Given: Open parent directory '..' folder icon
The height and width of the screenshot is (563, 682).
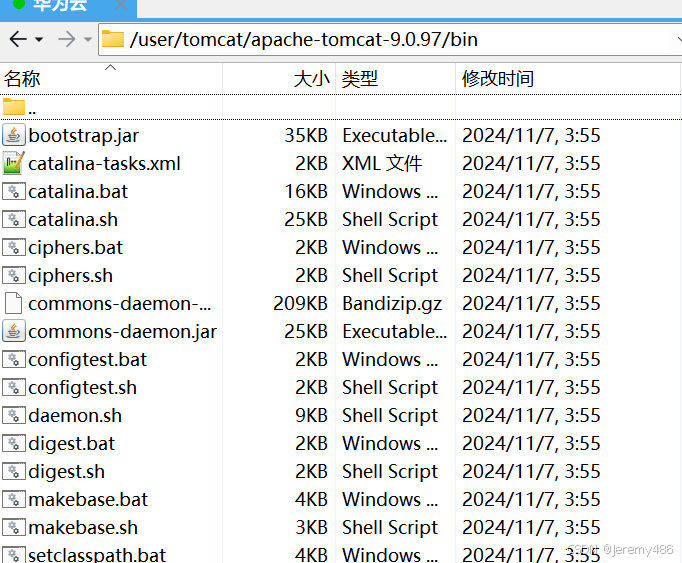Looking at the screenshot, I should click(13, 107).
